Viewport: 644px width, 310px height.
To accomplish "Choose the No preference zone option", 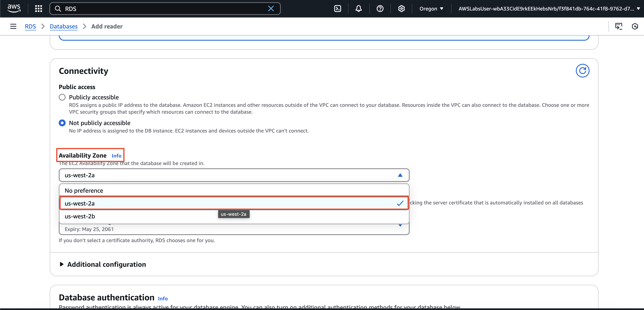I will (84, 191).
